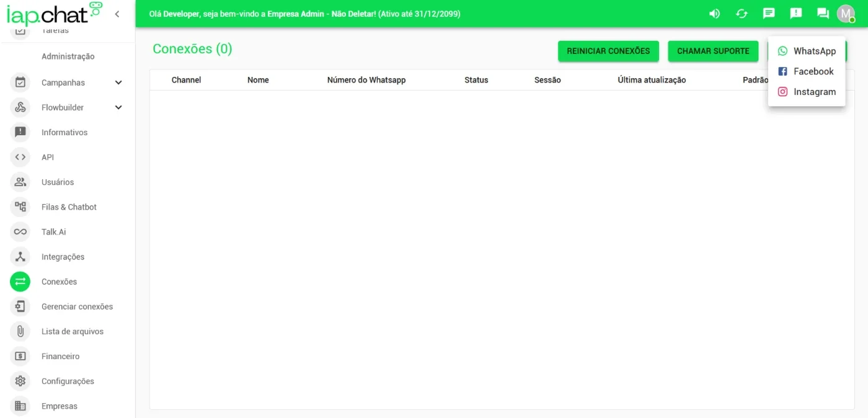The image size is (868, 418).
Task: Expand the Campanhas submenu arrow
Action: pyautogui.click(x=118, y=82)
